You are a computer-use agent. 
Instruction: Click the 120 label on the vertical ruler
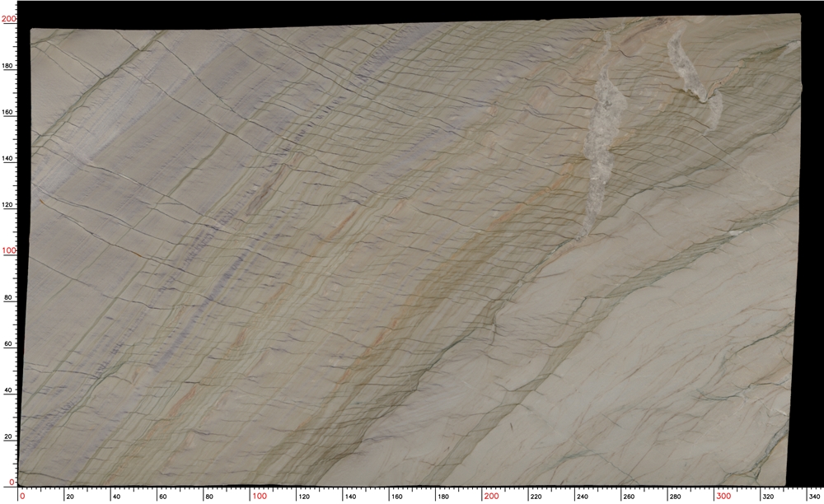pos(8,205)
